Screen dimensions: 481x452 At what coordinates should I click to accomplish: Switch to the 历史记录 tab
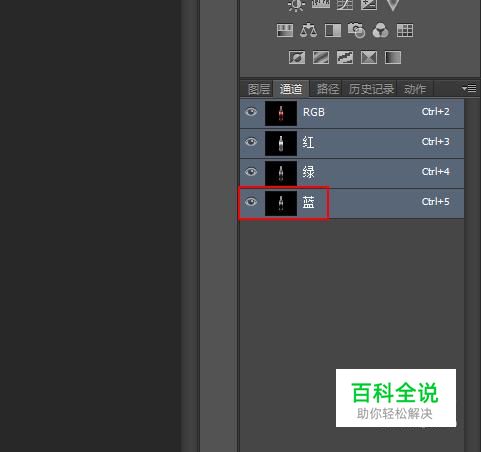(x=371, y=89)
